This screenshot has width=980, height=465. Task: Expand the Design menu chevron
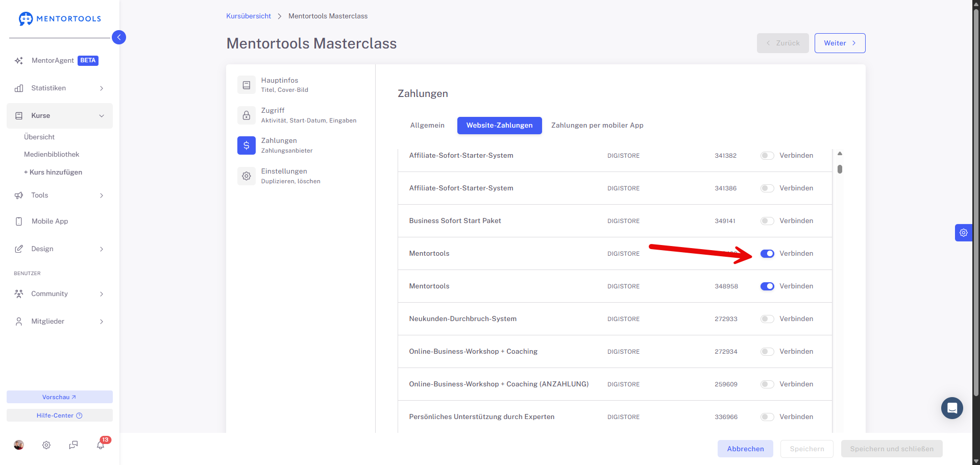(x=102, y=249)
